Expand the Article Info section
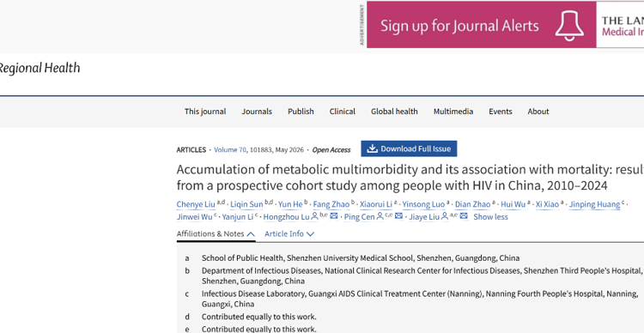This screenshot has height=333, width=644. coord(289,233)
